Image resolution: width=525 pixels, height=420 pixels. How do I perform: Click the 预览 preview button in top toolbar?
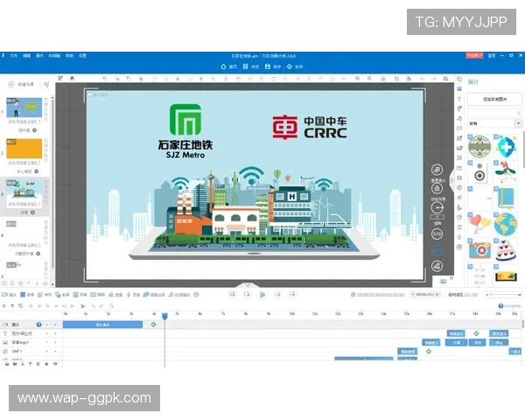tap(252, 66)
